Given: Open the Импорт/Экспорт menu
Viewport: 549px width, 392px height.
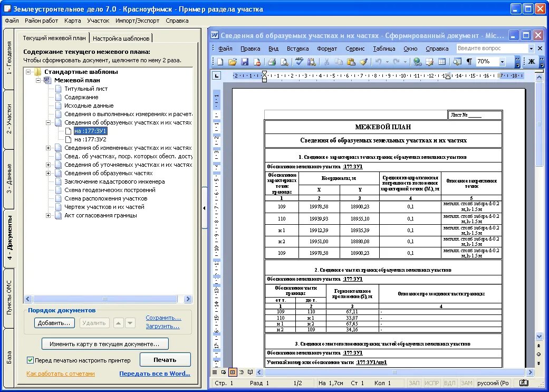Looking at the screenshot, I should (137, 21).
